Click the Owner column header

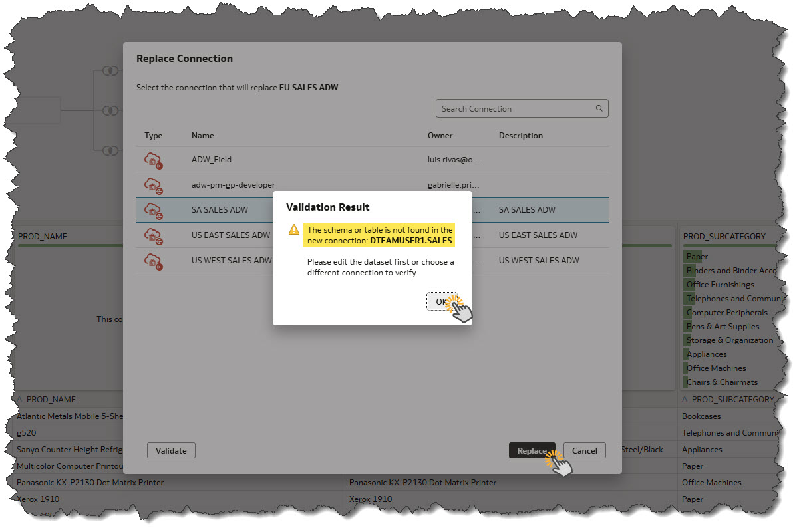pos(440,136)
